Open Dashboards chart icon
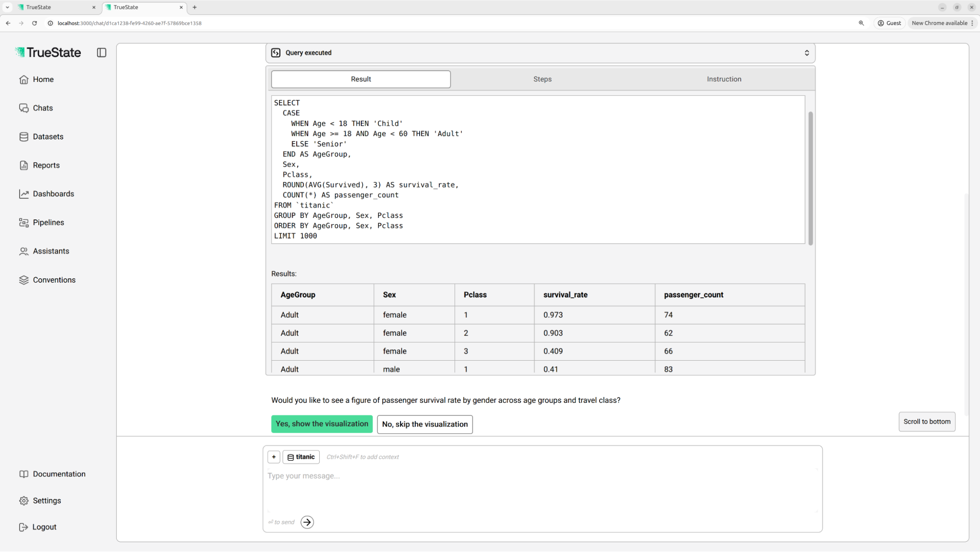The height and width of the screenshot is (552, 980). [x=24, y=194]
